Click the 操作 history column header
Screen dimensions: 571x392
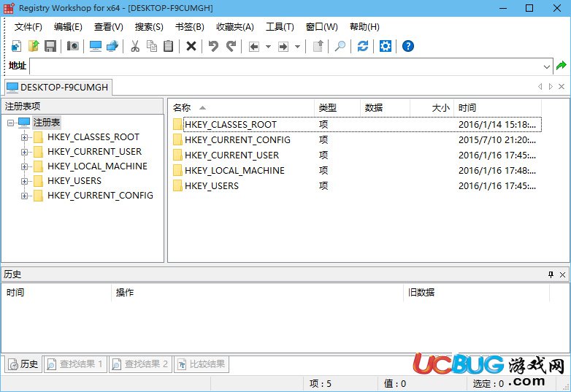point(257,293)
